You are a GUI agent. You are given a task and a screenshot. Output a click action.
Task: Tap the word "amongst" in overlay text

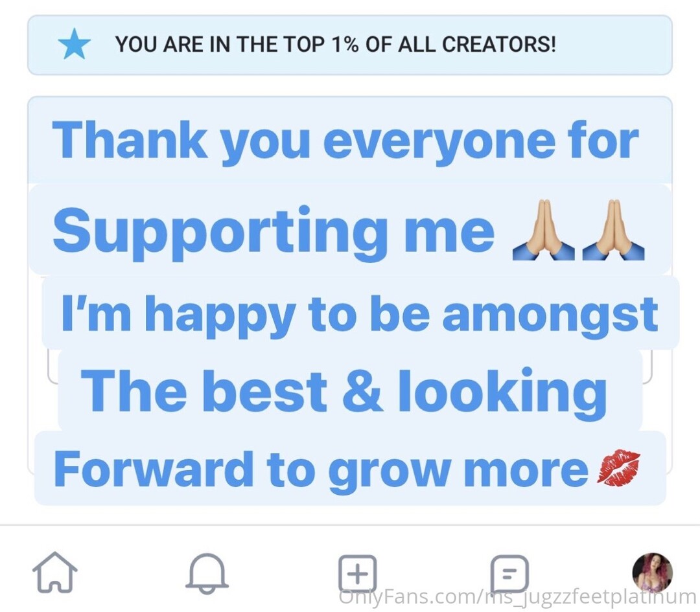coord(550,316)
